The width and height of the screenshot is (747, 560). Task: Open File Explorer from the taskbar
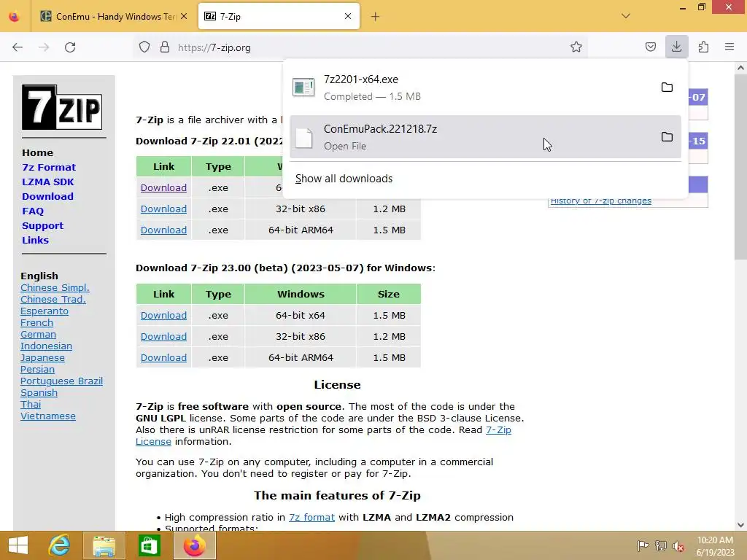(104, 545)
